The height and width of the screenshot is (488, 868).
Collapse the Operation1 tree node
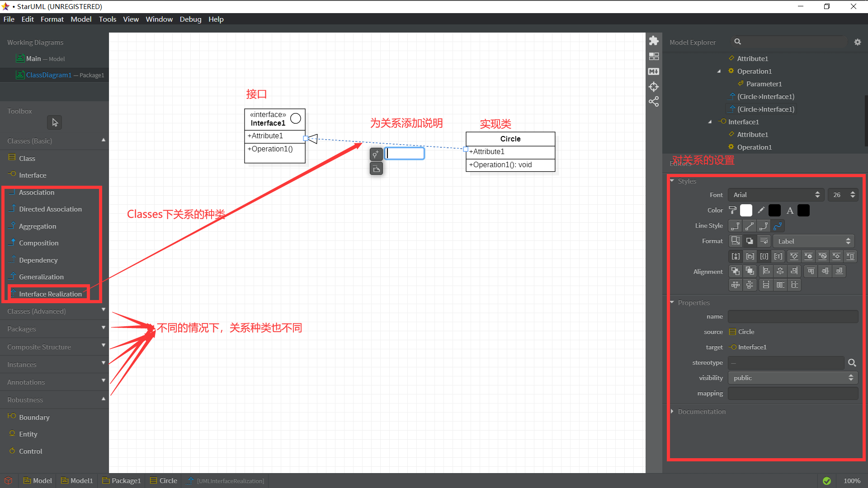tap(719, 71)
